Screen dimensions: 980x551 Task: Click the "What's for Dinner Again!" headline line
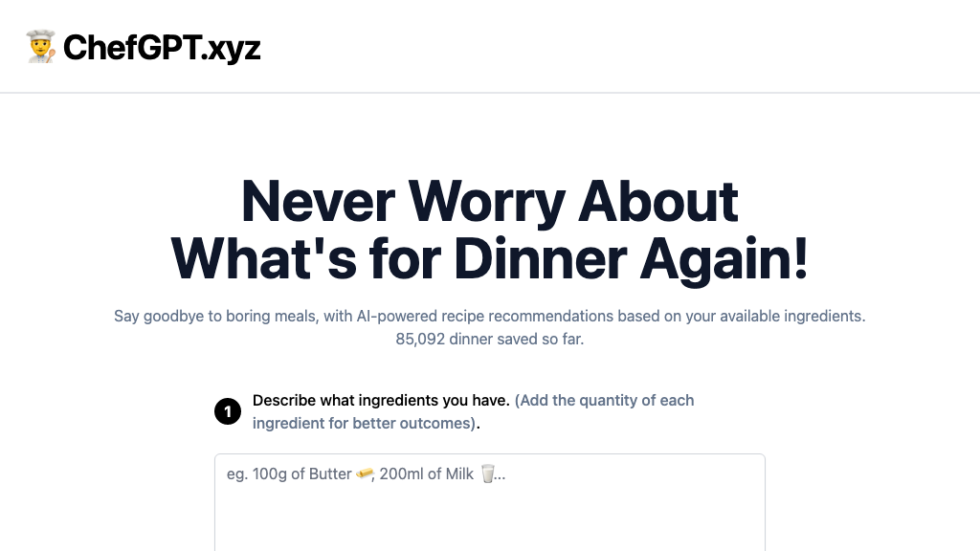point(489,258)
